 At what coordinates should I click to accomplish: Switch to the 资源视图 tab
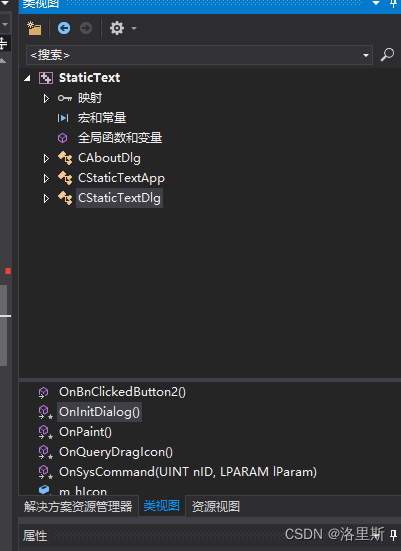tap(216, 507)
